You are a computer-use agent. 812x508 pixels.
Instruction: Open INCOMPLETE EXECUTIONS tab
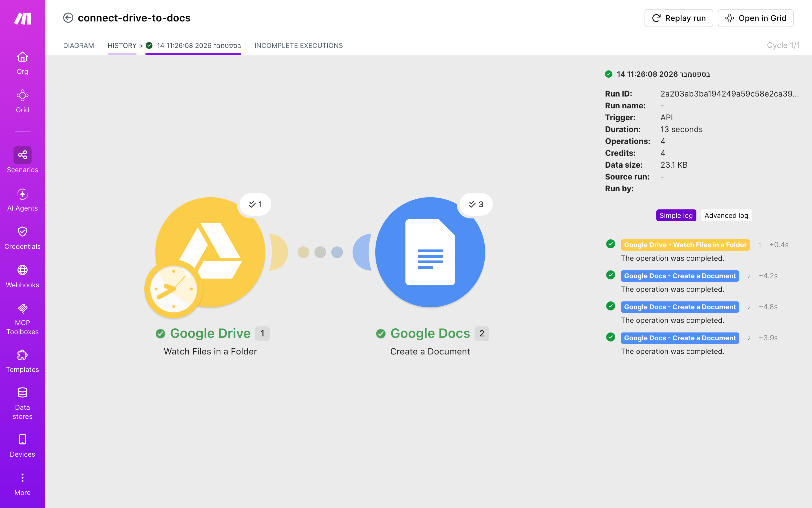pyautogui.click(x=299, y=45)
